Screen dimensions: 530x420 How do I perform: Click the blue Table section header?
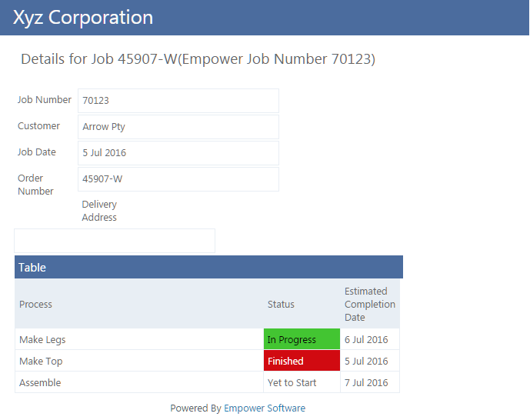click(208, 268)
